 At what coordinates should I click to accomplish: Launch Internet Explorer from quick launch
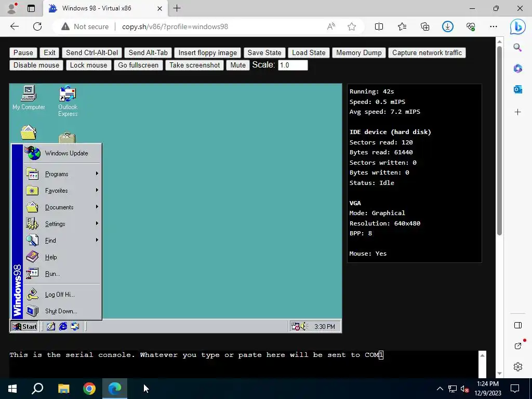[63, 326]
